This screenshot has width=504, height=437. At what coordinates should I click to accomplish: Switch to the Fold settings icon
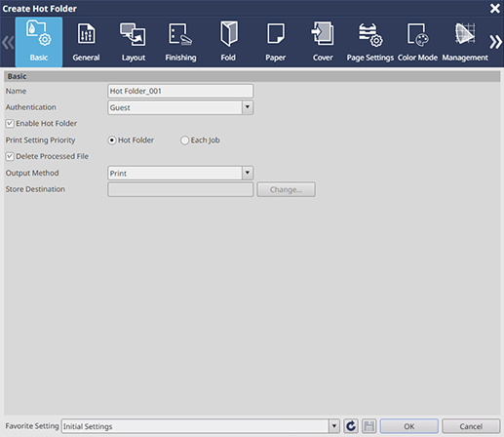(x=228, y=33)
